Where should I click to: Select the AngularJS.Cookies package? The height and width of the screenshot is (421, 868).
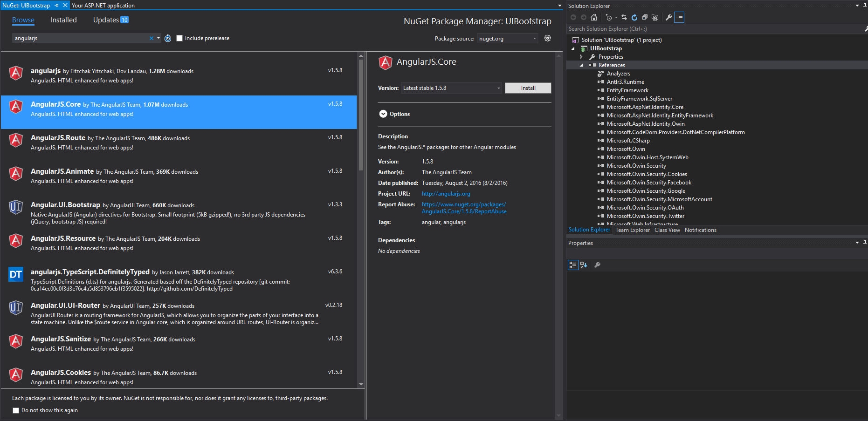coord(179,376)
